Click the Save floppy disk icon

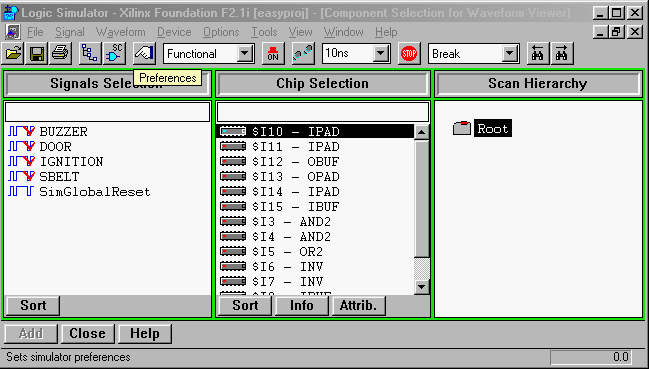36,53
